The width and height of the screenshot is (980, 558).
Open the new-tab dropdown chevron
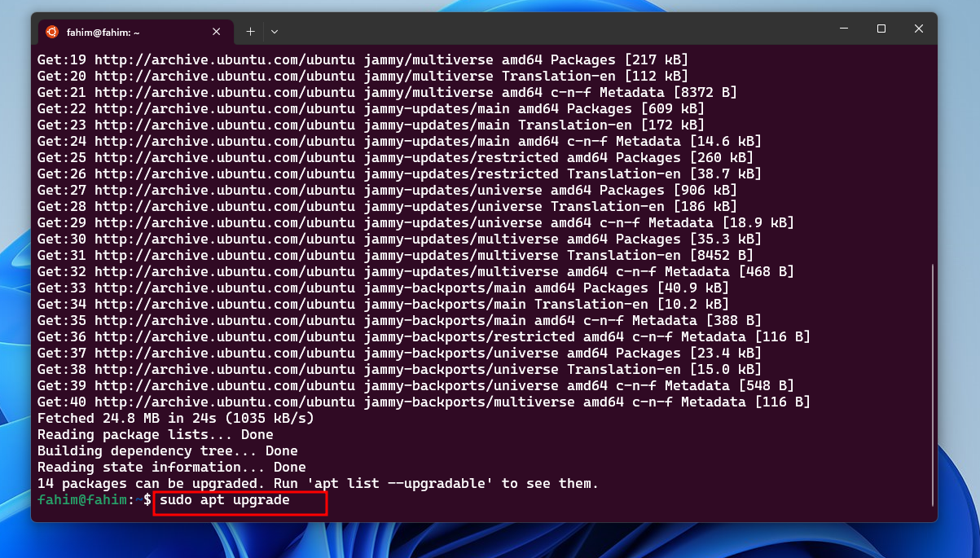[x=275, y=31]
